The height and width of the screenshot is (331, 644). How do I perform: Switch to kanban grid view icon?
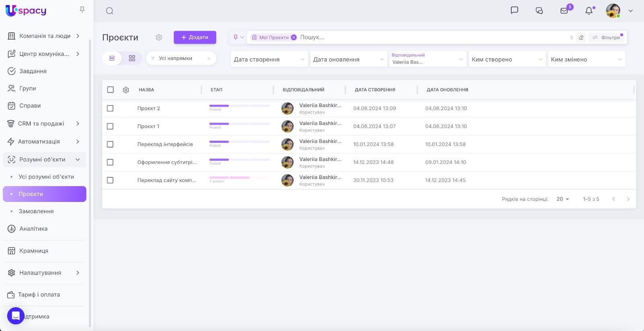132,58
